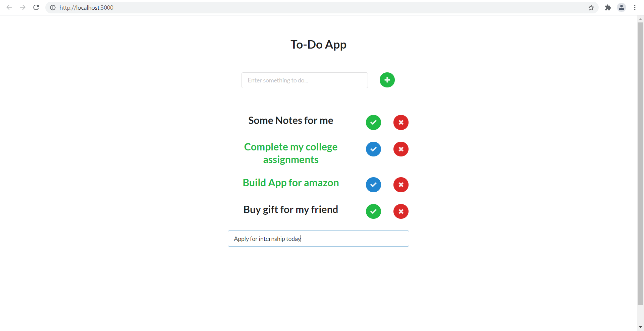
Task: Reload the localhost page
Action: tap(36, 7)
